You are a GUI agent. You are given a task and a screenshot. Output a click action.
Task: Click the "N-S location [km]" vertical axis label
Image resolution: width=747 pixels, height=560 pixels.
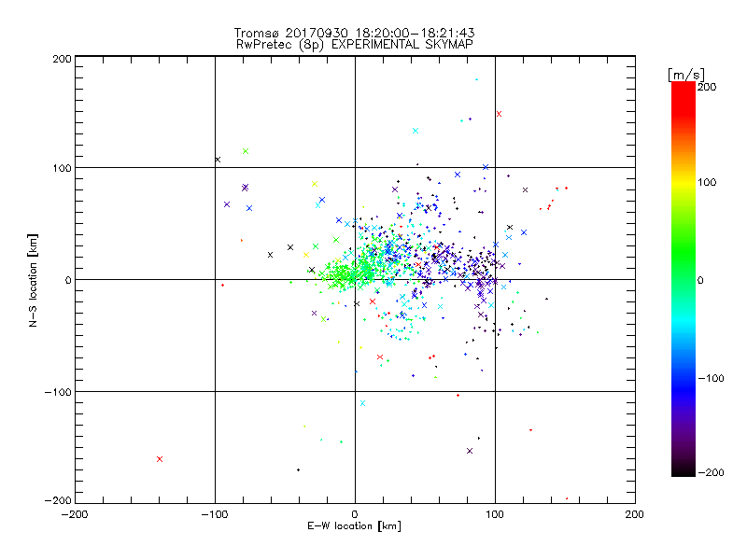click(33, 280)
